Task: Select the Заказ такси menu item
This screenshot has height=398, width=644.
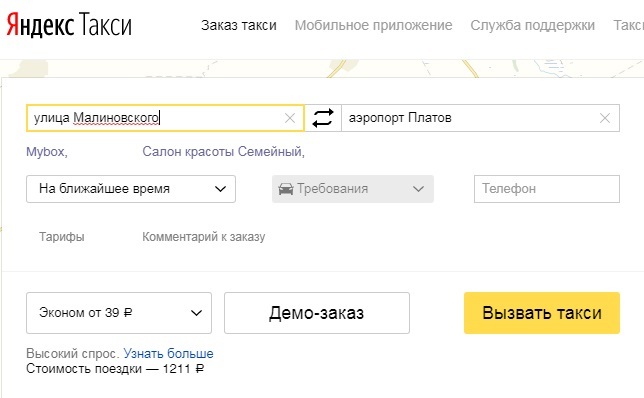Action: point(239,25)
